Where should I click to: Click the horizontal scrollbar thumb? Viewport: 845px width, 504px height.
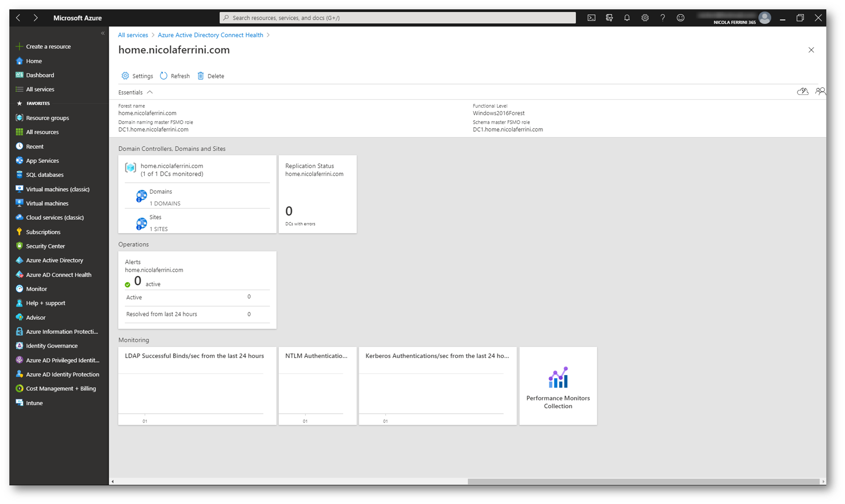point(643,481)
